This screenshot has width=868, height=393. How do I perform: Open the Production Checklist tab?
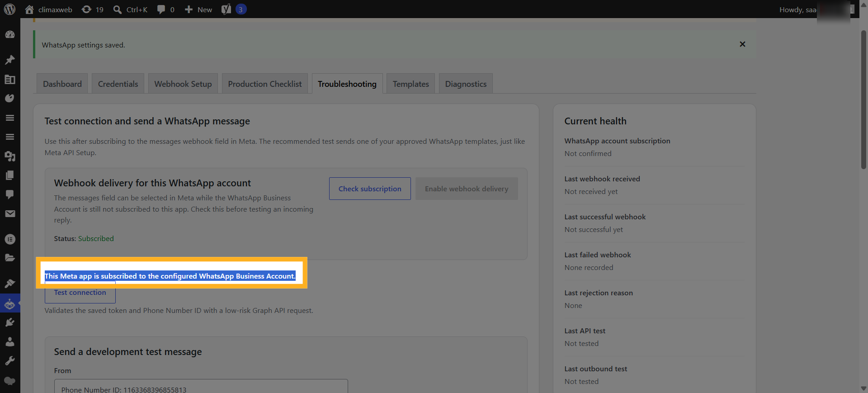coord(265,84)
